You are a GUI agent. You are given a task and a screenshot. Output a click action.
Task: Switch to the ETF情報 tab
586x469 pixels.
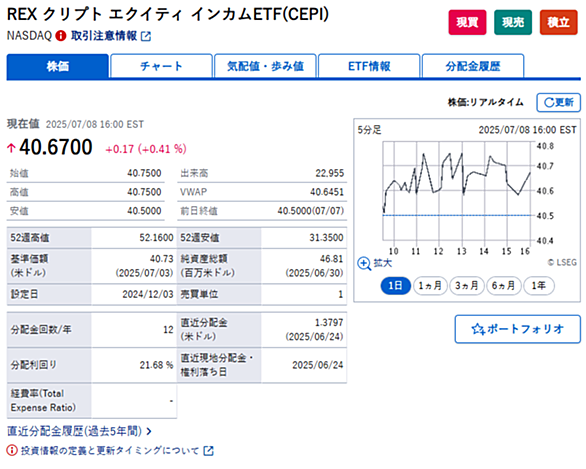click(369, 66)
